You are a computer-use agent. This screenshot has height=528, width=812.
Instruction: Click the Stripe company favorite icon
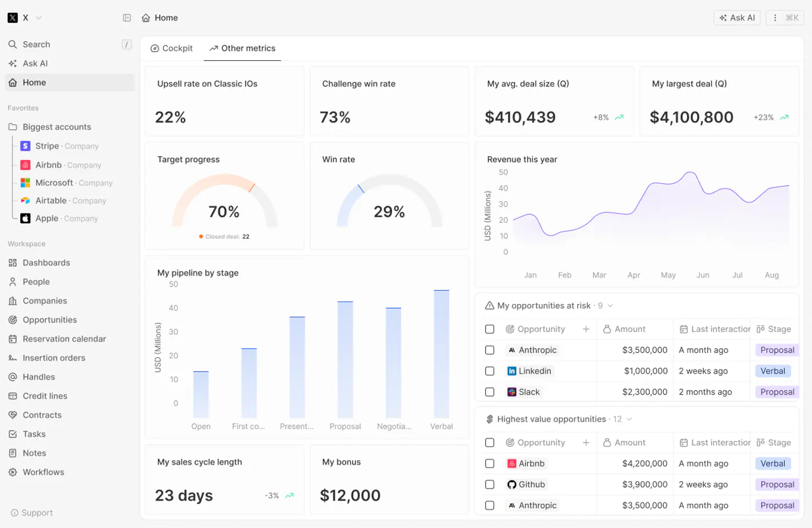[26, 146]
